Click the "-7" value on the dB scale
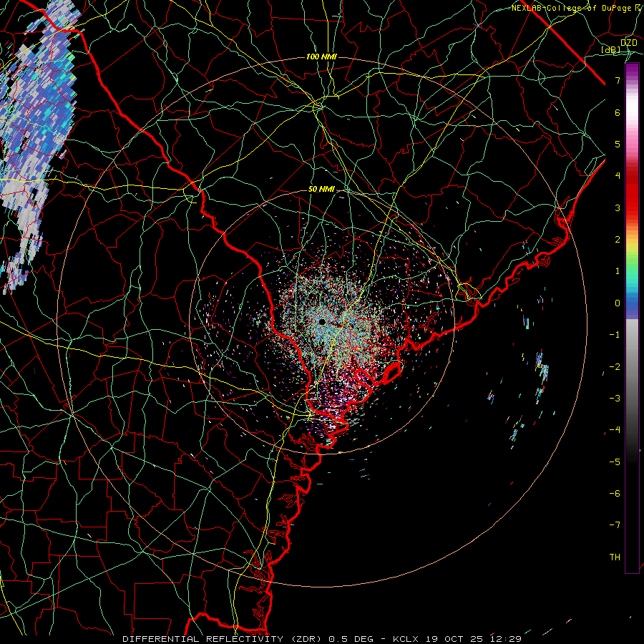The height and width of the screenshot is (644, 644). tap(615, 525)
